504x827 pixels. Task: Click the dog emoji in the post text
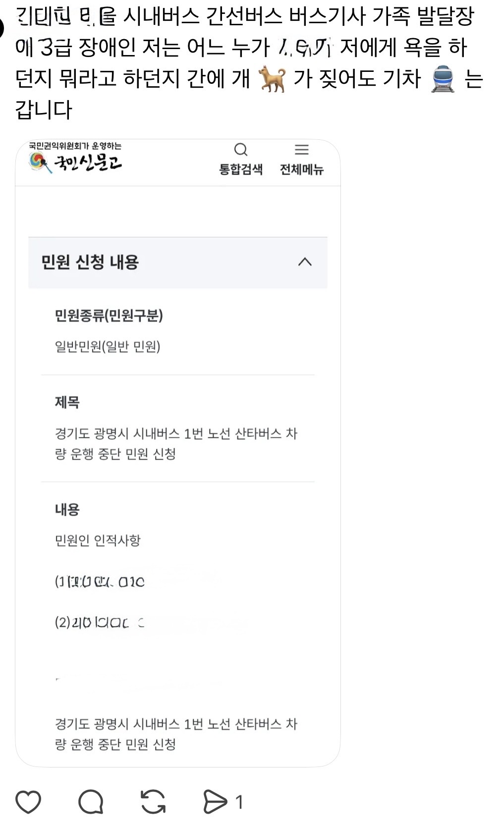tap(272, 79)
